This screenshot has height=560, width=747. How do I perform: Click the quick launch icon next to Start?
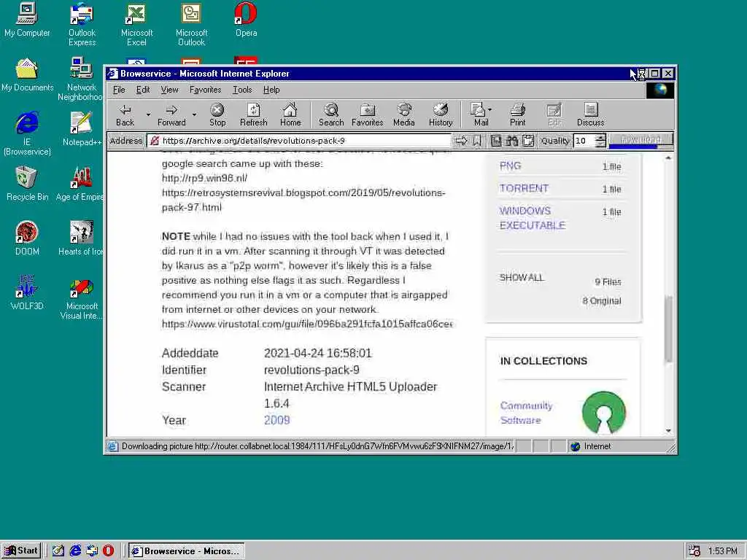[x=58, y=551]
